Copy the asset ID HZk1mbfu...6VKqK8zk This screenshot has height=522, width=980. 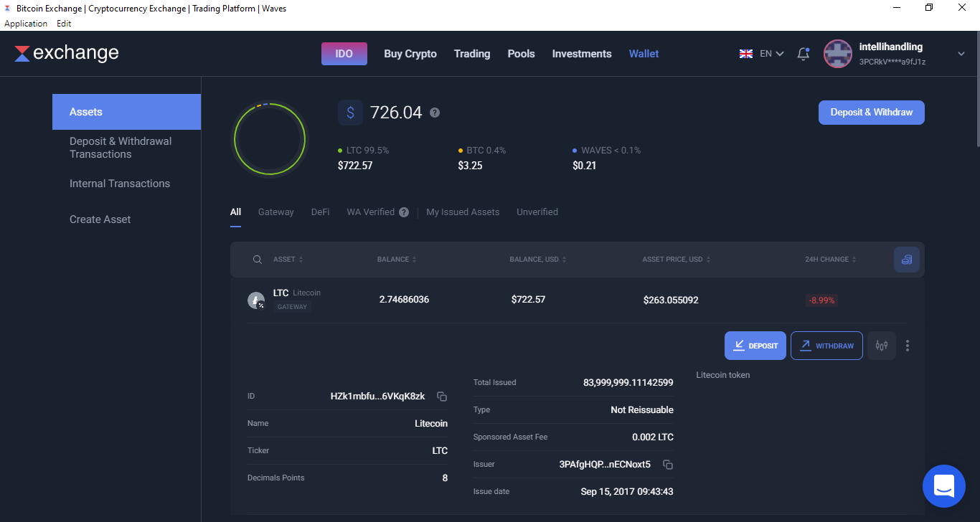point(442,397)
